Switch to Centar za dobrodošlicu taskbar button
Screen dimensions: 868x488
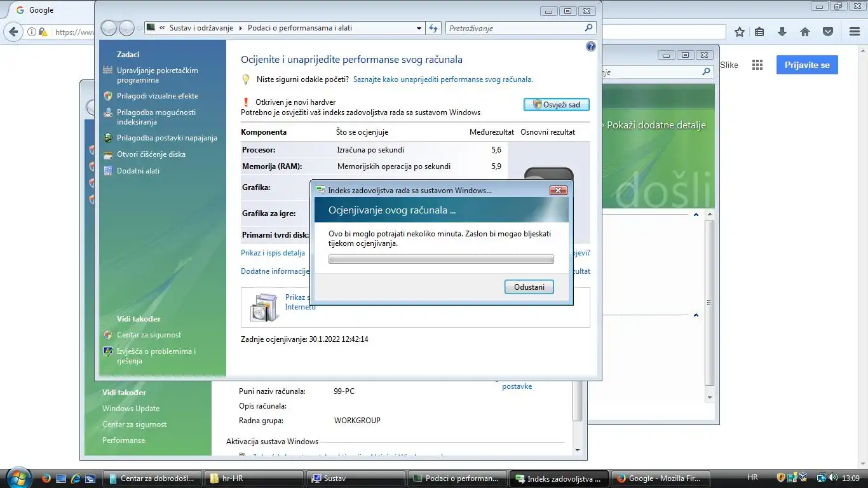[x=154, y=478]
